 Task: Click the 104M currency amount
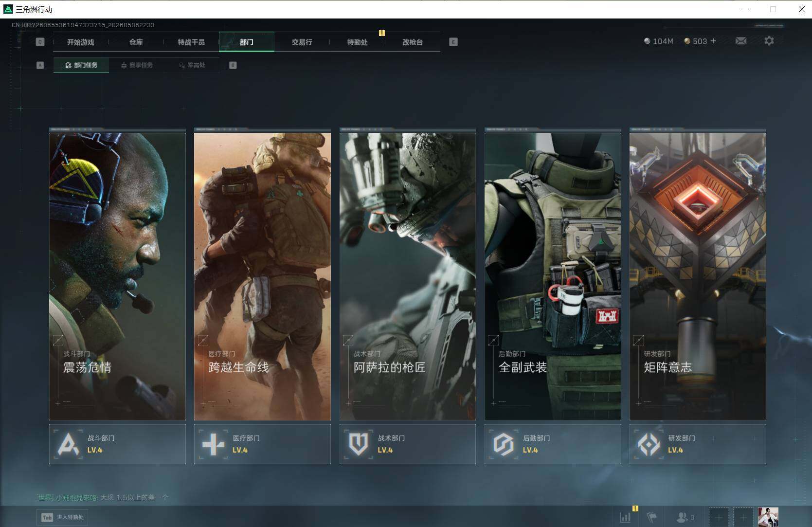pos(663,41)
